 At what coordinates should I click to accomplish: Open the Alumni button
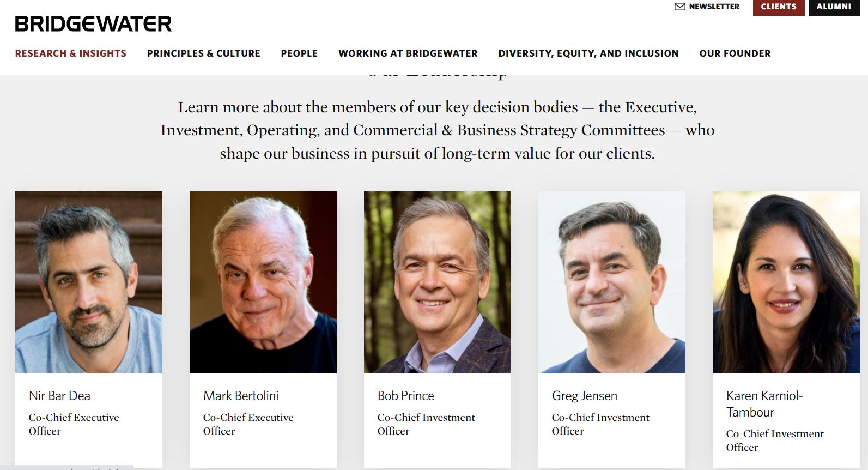coord(833,7)
